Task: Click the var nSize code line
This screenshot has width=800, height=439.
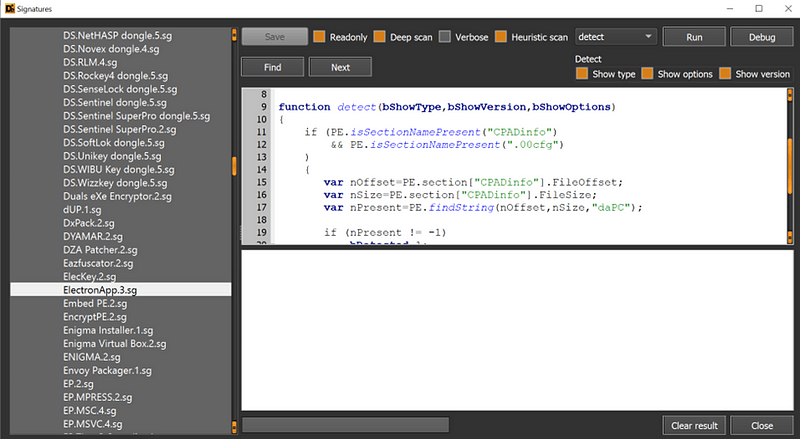Action: pyautogui.click(x=460, y=194)
